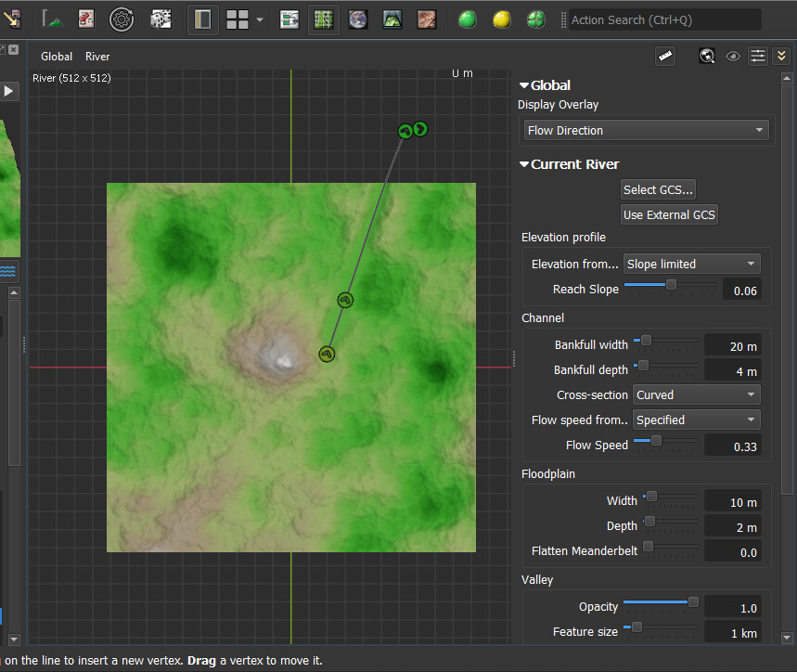Viewport: 797px width, 672px height.
Task: Click the yellow sphere toolbar icon
Action: [x=501, y=19]
